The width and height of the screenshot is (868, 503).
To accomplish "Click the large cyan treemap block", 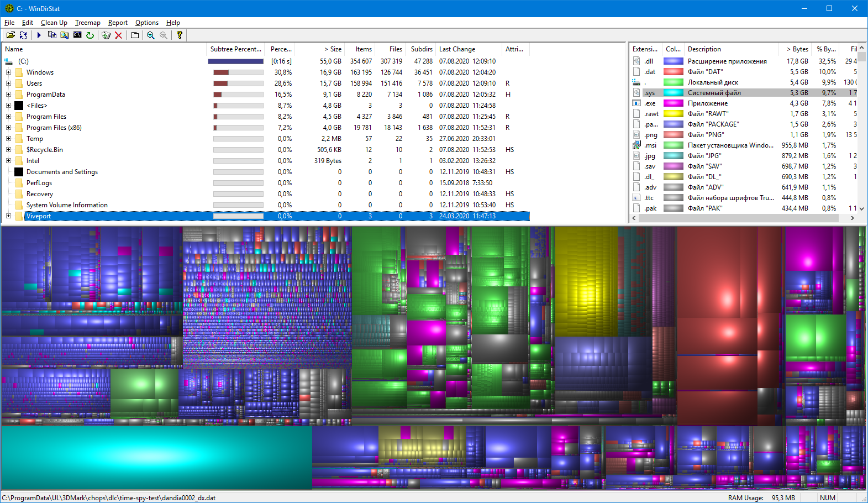I will (x=156, y=458).
